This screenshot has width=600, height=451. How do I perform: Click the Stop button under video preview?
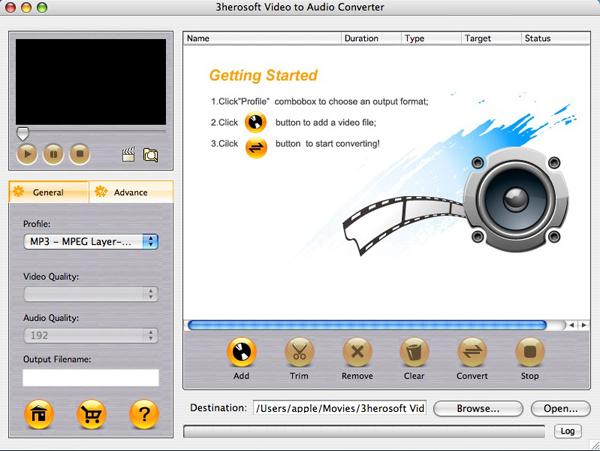point(80,154)
